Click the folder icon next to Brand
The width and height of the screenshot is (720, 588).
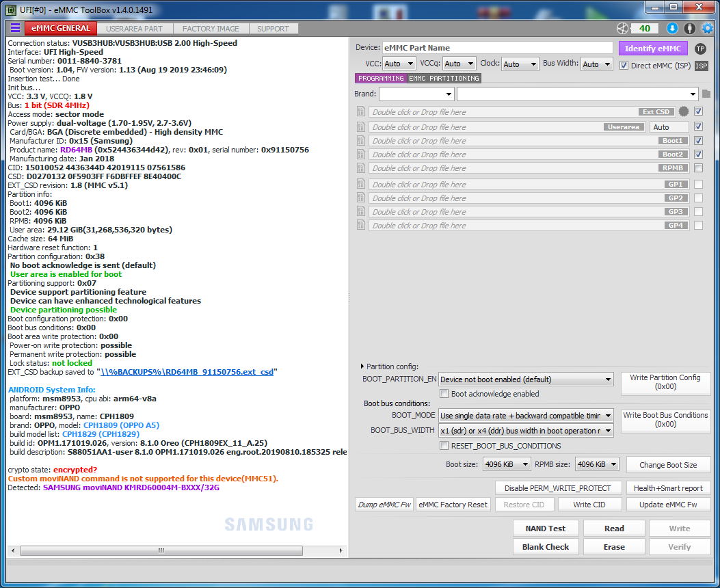[x=706, y=94]
